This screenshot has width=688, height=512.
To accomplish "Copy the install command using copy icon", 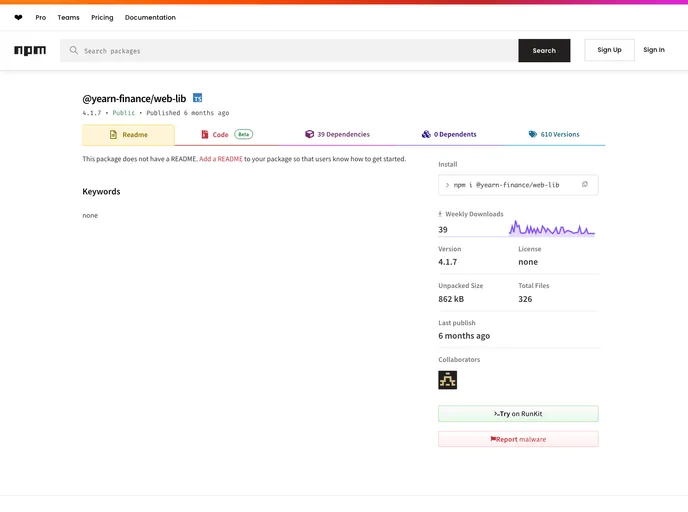I will coord(584,185).
